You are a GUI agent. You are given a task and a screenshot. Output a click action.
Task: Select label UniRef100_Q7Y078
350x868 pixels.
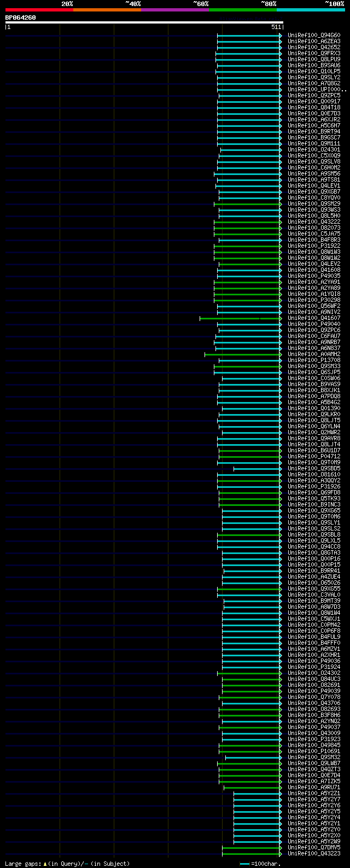pos(314,697)
